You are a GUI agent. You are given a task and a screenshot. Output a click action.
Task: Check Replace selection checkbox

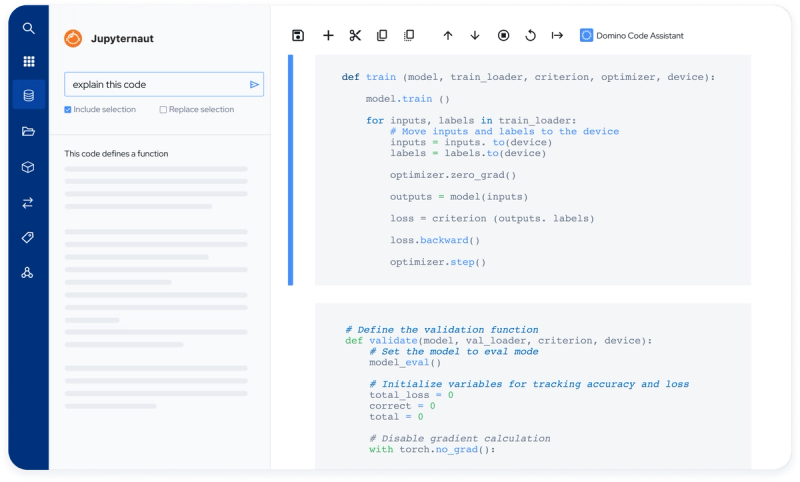(163, 110)
